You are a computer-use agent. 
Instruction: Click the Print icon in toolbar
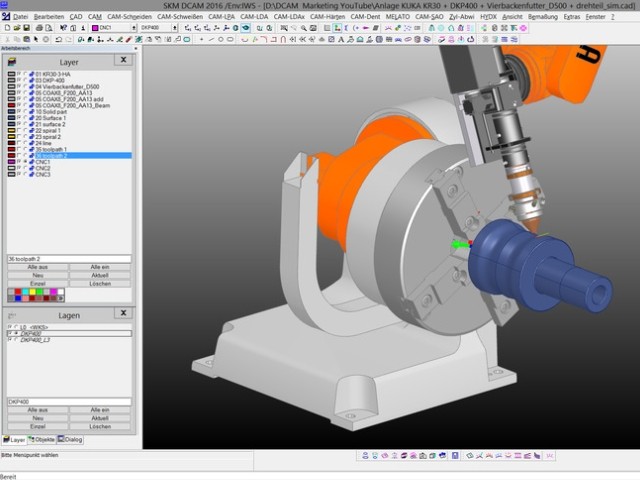click(x=39, y=28)
